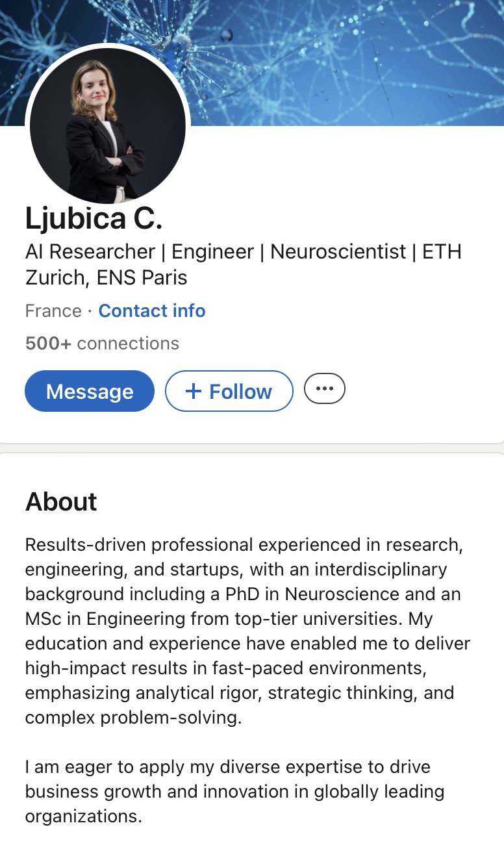This screenshot has height=847, width=504.
Task: Open the Contact info link
Action: [x=152, y=311]
